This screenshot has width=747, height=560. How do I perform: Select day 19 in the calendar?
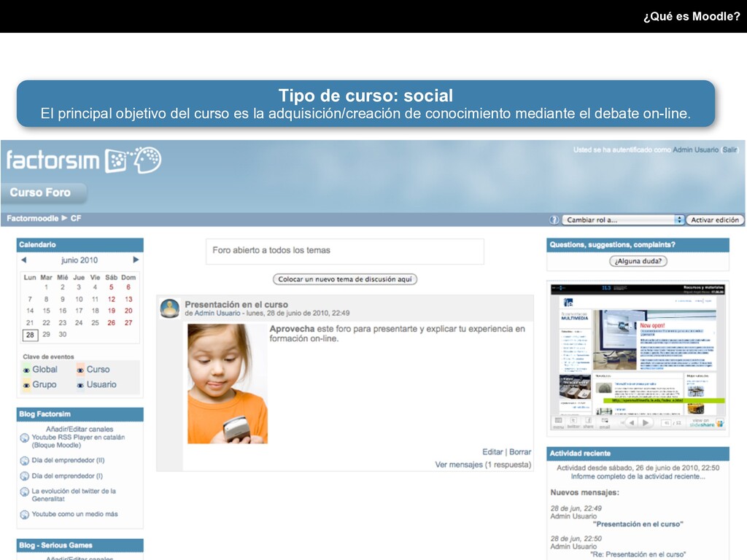[112, 311]
